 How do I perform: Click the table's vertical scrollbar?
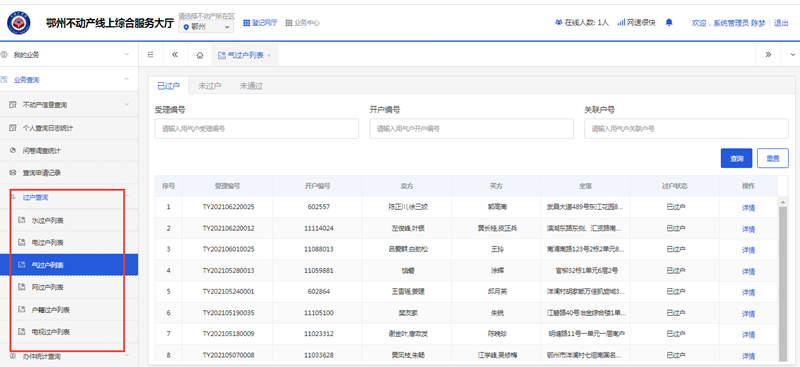click(783, 283)
